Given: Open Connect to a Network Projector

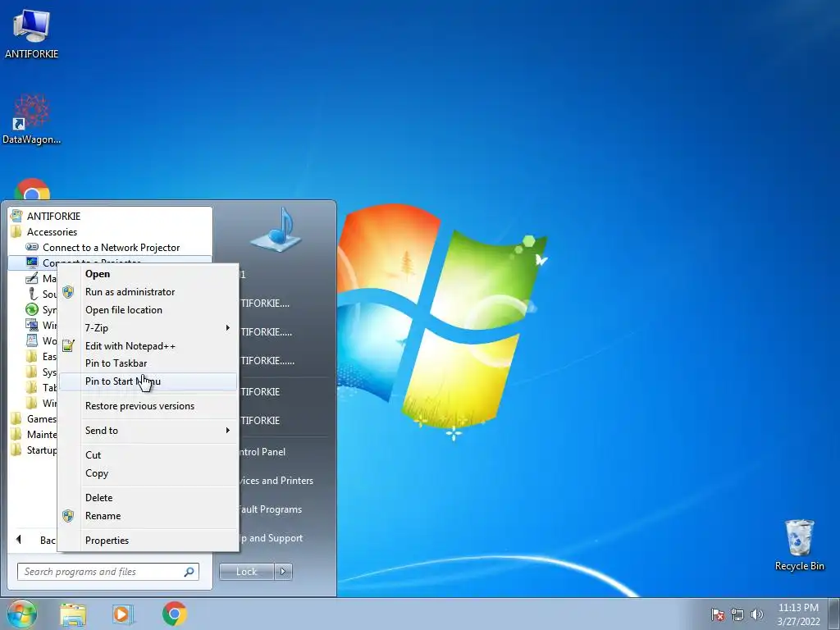Looking at the screenshot, I should pyautogui.click(x=111, y=247).
